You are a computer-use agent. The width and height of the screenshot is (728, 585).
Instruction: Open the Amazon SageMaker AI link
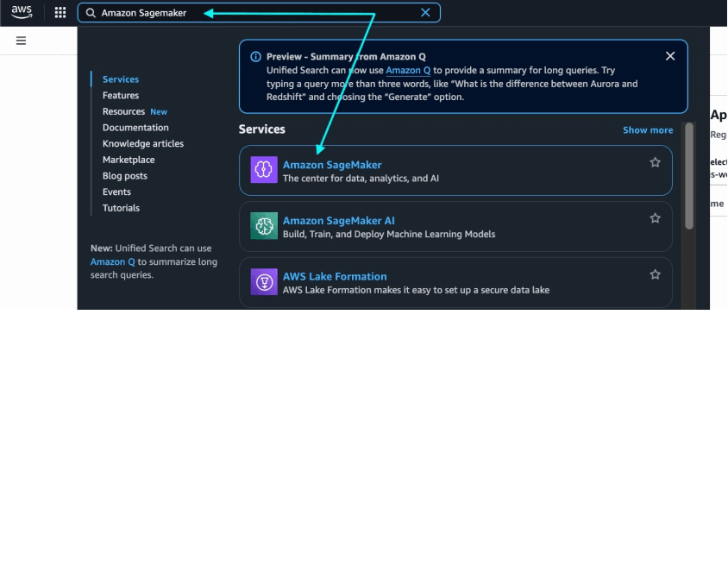coord(338,221)
